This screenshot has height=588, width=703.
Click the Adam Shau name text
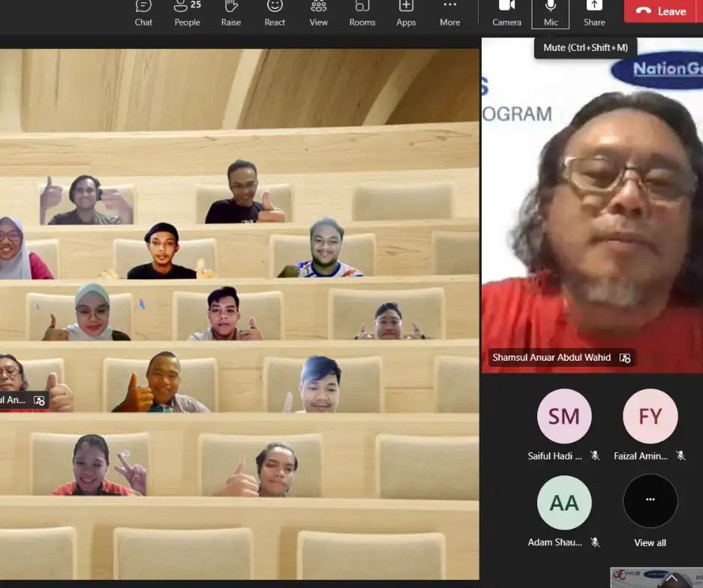555,542
